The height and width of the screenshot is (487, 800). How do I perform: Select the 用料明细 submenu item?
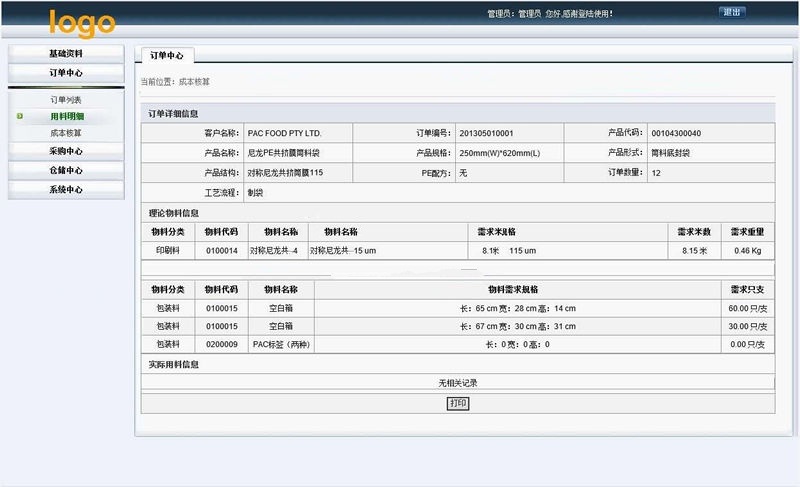point(67,116)
